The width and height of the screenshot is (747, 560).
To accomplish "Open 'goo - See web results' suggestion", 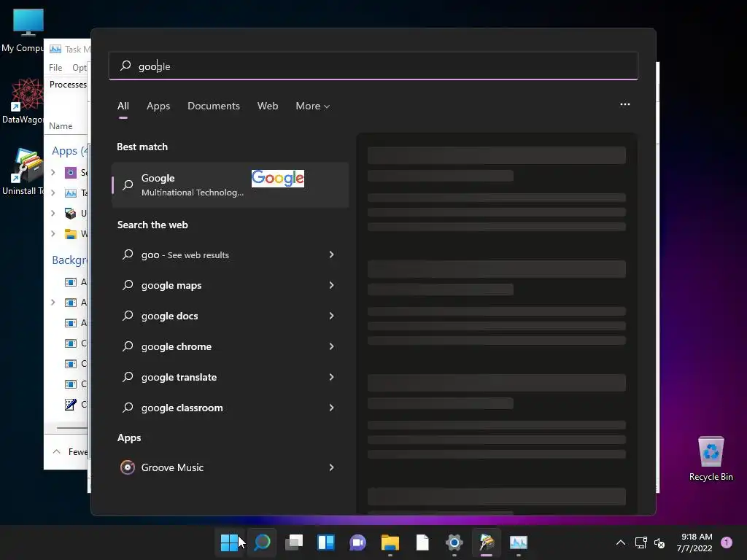I will click(x=230, y=254).
